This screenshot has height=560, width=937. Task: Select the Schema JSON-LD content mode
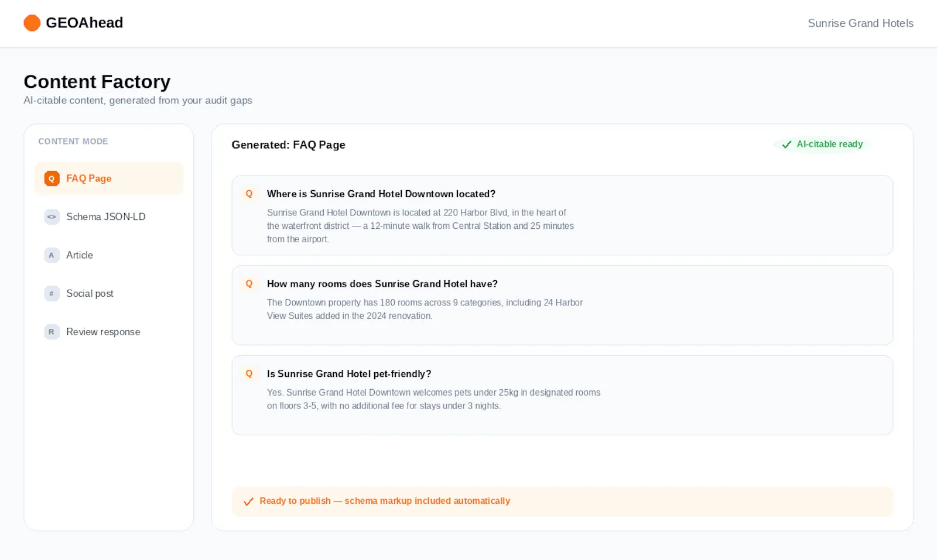click(x=109, y=217)
